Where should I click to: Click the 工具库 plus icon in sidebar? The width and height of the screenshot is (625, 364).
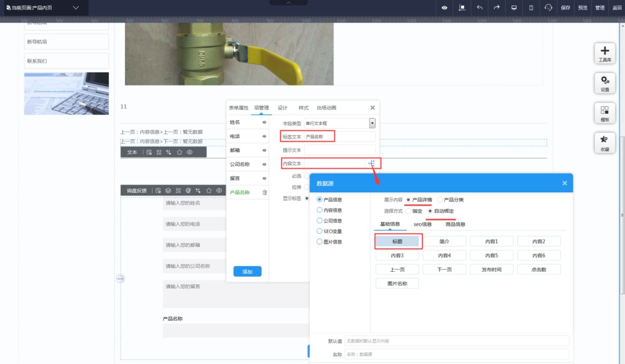coord(605,53)
